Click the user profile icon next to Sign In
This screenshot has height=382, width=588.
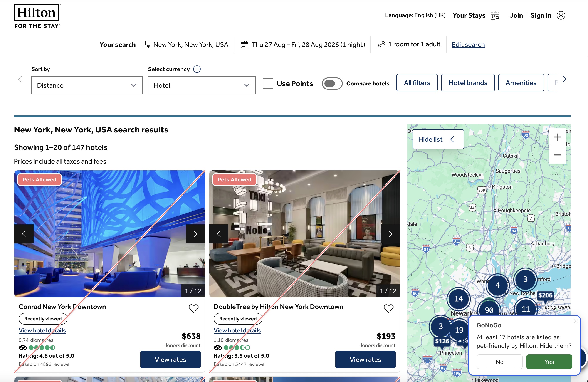561,15
